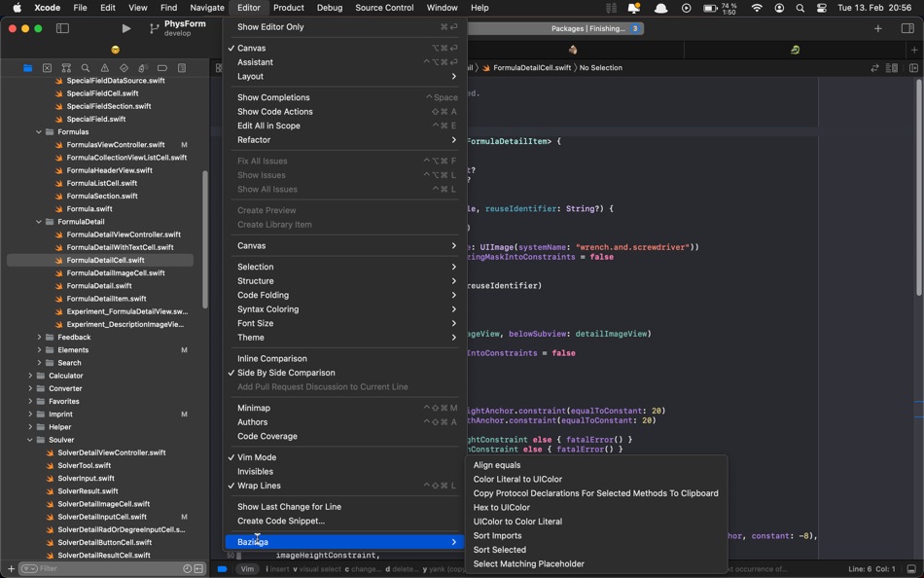The height and width of the screenshot is (578, 924).
Task: Click Create Code Snippet…
Action: 344,521
